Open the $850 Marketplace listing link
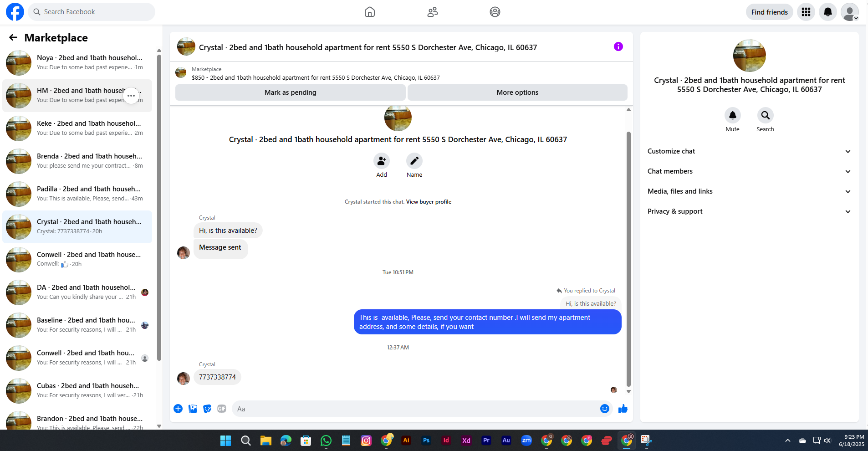 pos(316,78)
